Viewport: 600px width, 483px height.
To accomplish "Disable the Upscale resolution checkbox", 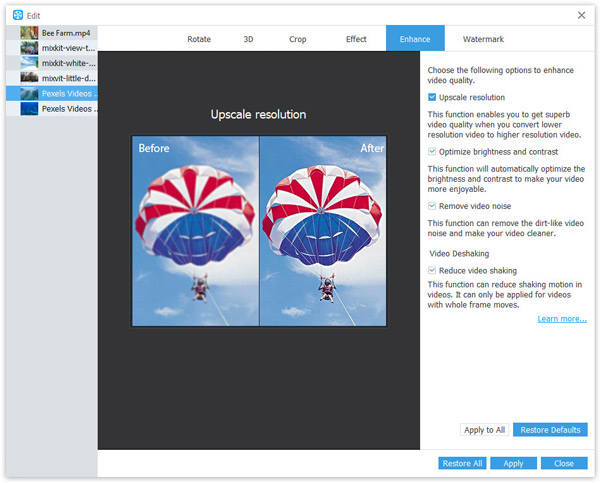I will [x=432, y=97].
